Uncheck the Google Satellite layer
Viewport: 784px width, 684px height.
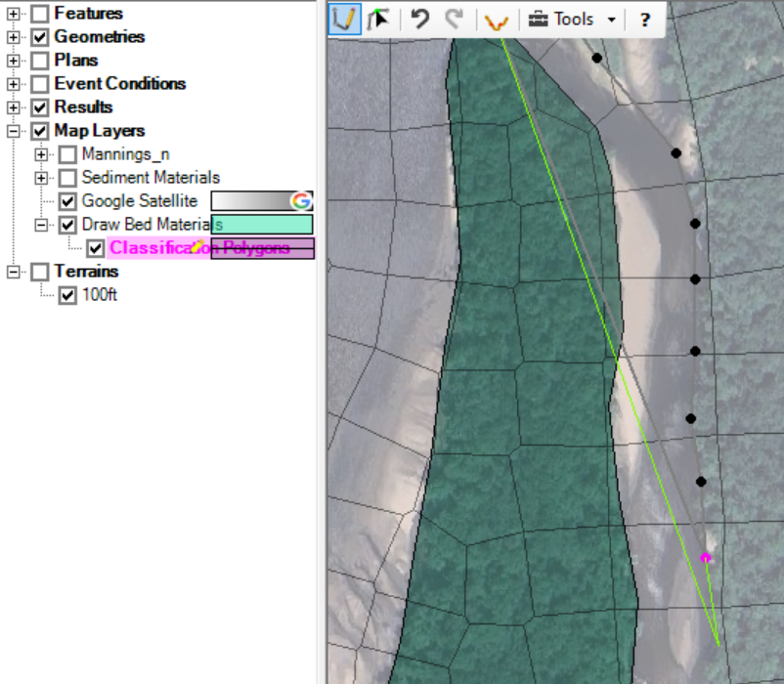(x=67, y=201)
